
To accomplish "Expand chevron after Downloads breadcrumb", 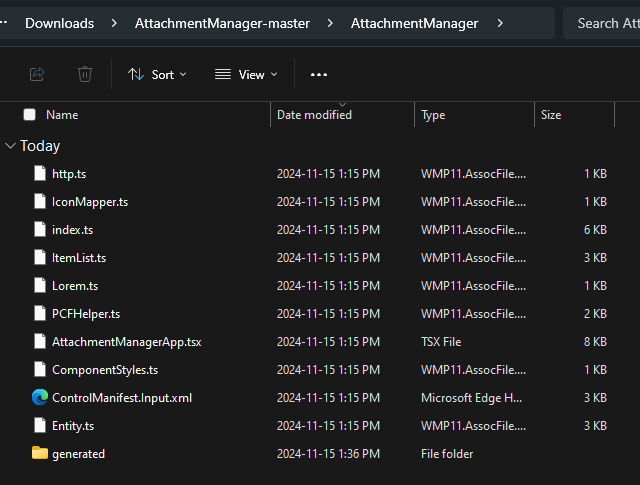I will 114,23.
